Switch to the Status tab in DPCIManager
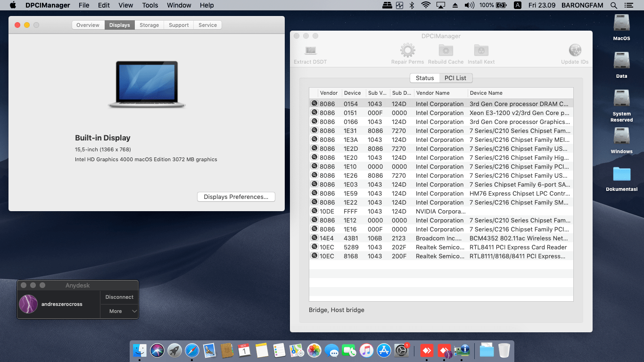 pos(425,78)
